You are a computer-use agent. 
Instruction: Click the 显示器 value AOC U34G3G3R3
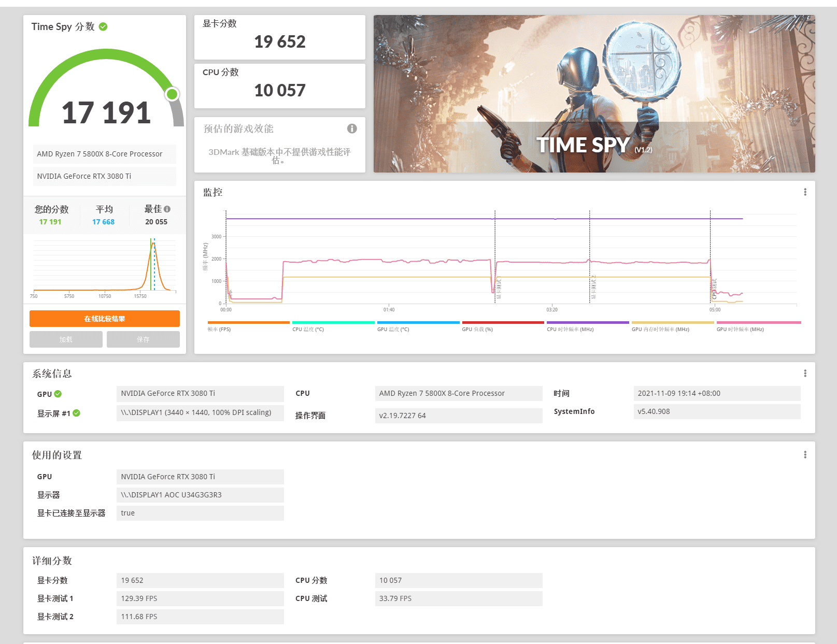click(x=200, y=495)
